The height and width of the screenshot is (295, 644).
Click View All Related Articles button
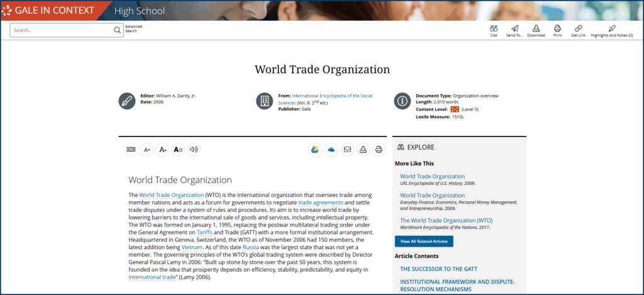point(424,241)
